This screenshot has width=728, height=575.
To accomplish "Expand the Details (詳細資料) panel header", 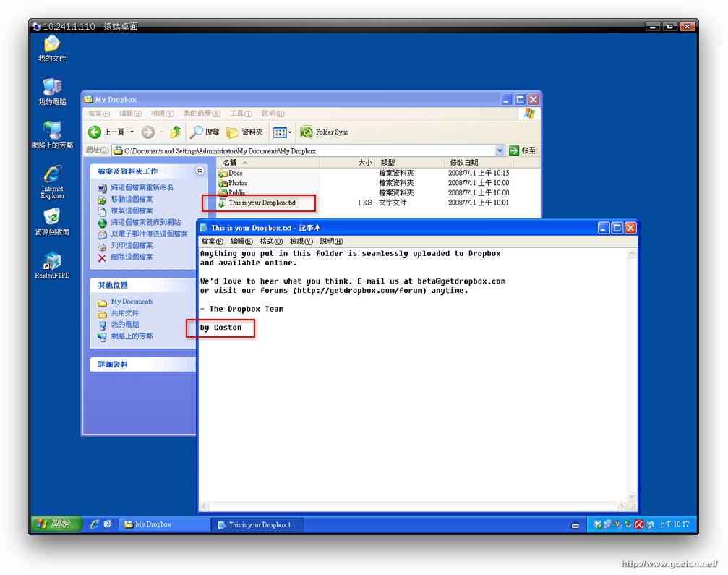I will coord(143,365).
